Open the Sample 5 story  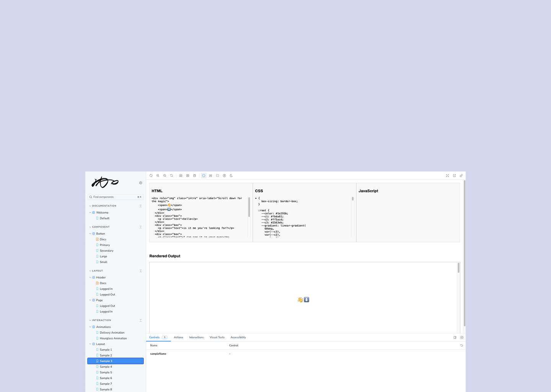(x=106, y=372)
